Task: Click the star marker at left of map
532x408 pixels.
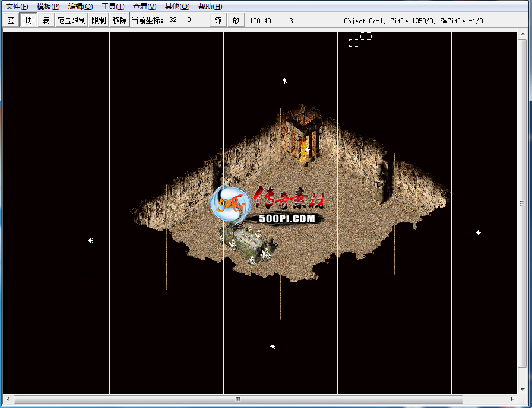Action: [x=91, y=240]
